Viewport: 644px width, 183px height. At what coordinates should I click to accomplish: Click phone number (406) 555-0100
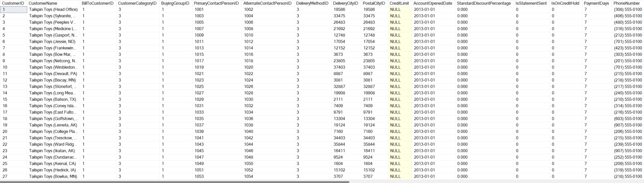(628, 16)
